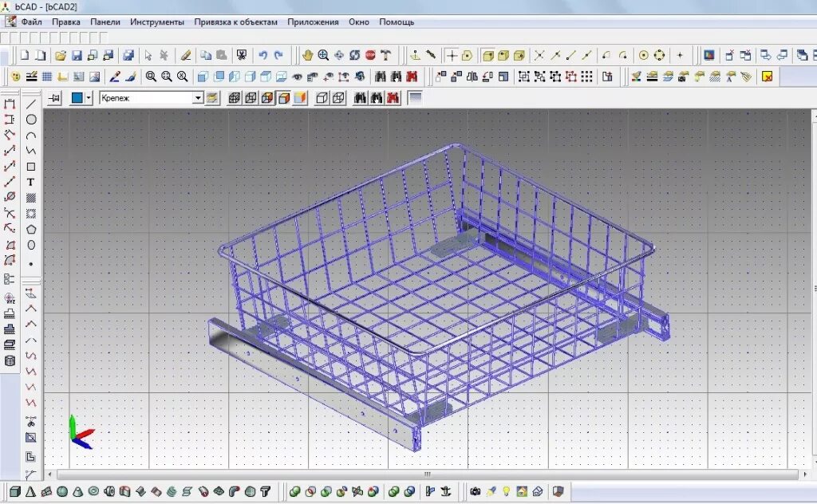
Task: Click the scroll left arrow under viewport
Action: tap(50, 474)
